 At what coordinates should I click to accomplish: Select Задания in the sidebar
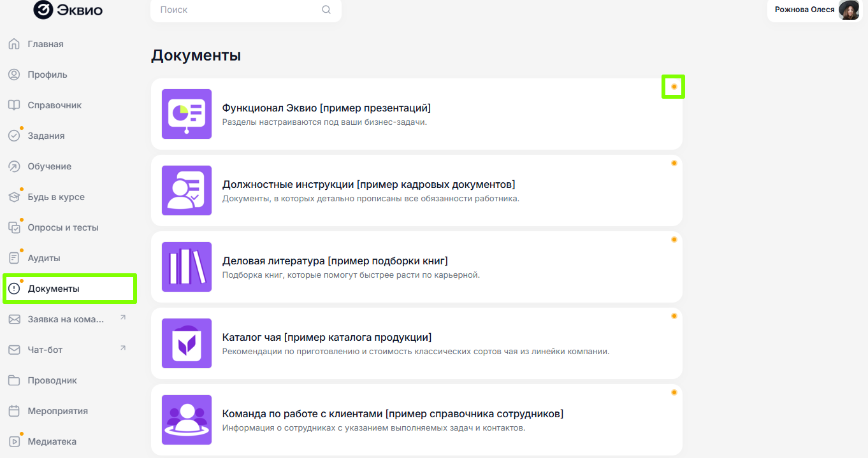tap(46, 136)
